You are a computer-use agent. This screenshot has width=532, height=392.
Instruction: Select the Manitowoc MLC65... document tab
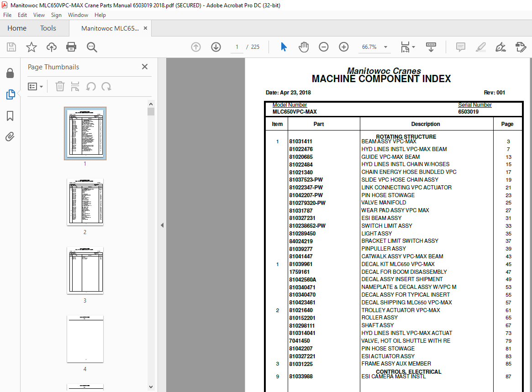[110, 28]
